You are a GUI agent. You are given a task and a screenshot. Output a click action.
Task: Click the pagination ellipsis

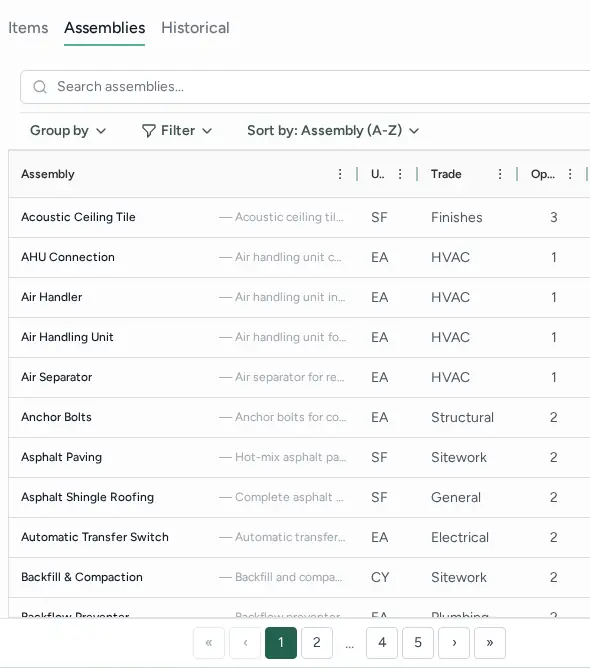point(349,645)
